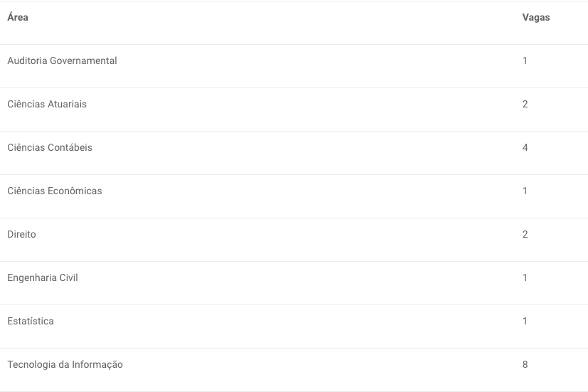The height and width of the screenshot is (392, 588).
Task: Click vacancy count 2 for Ciências Atuariais
Action: pos(525,105)
